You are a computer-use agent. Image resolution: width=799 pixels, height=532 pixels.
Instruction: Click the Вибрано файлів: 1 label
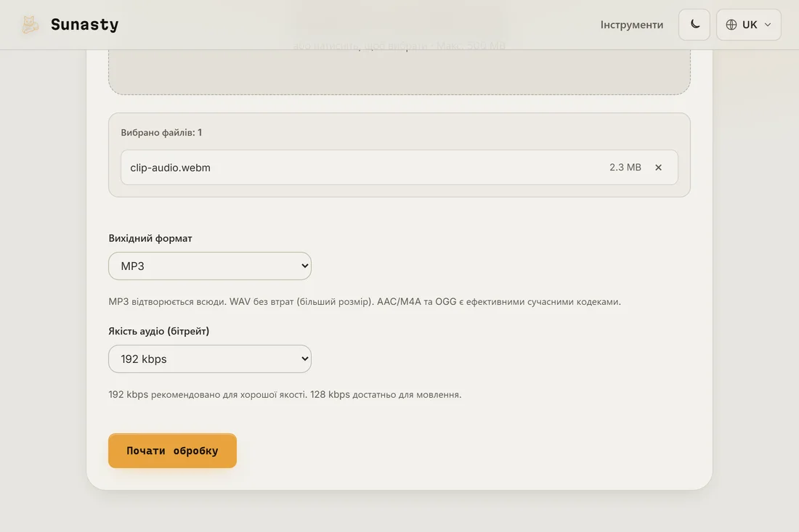[161, 132]
